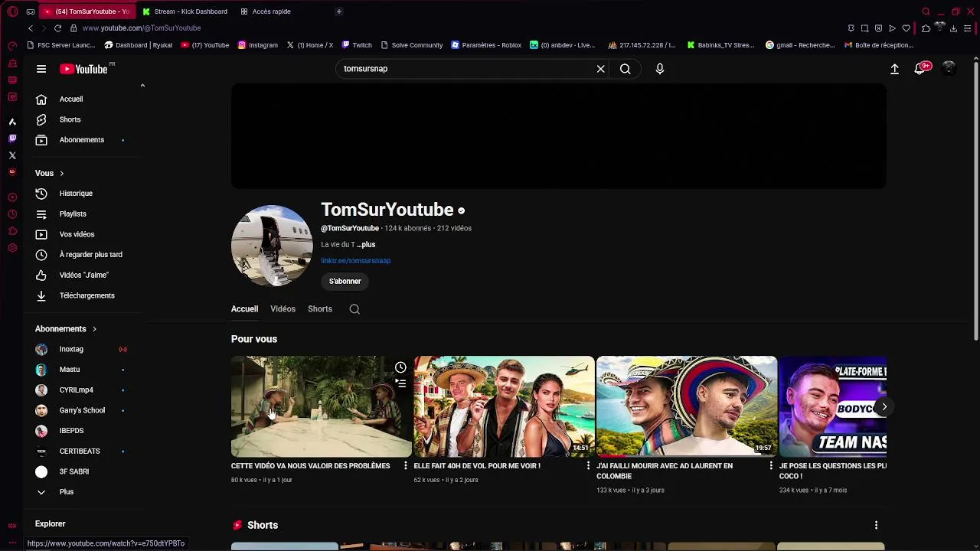Switch to Accès rapide tab

coord(266,11)
